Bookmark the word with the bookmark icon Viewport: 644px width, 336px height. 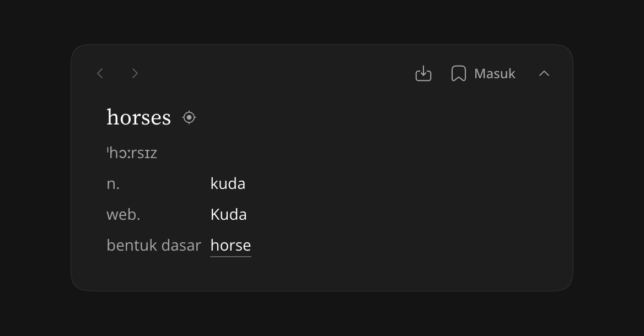(458, 73)
